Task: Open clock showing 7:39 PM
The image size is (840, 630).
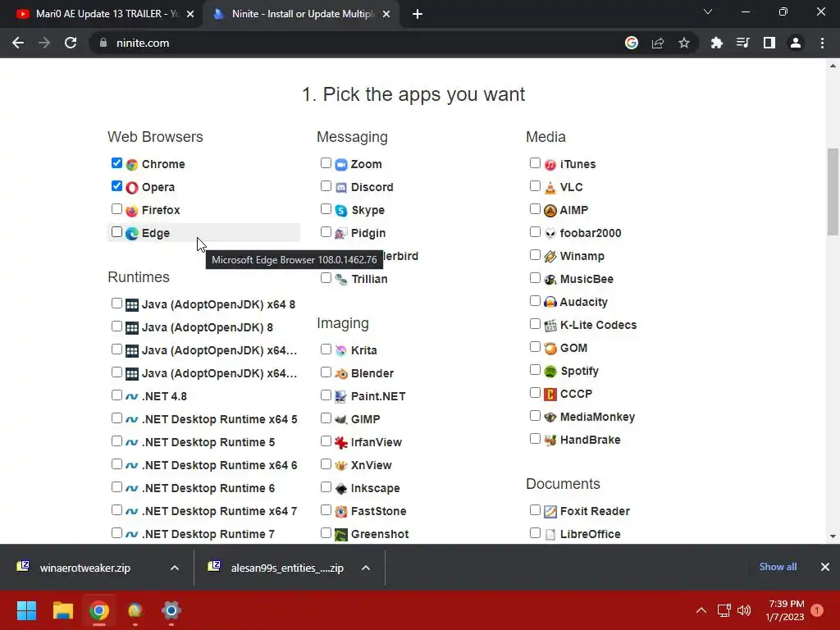Action: pos(785,610)
